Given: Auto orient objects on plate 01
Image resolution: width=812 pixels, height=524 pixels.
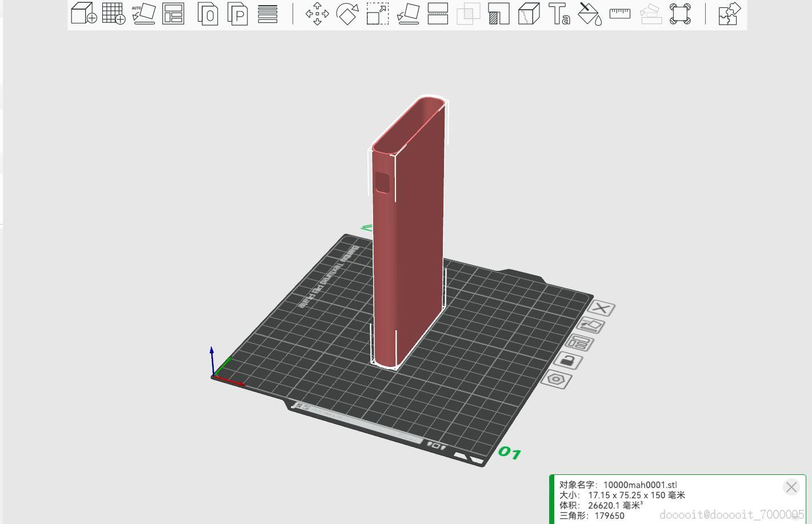Looking at the screenshot, I should point(591,326).
